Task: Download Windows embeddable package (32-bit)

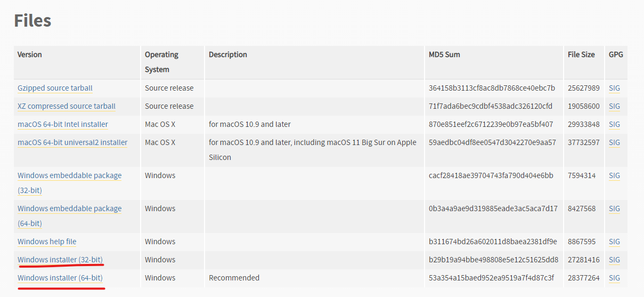Action: (x=69, y=183)
